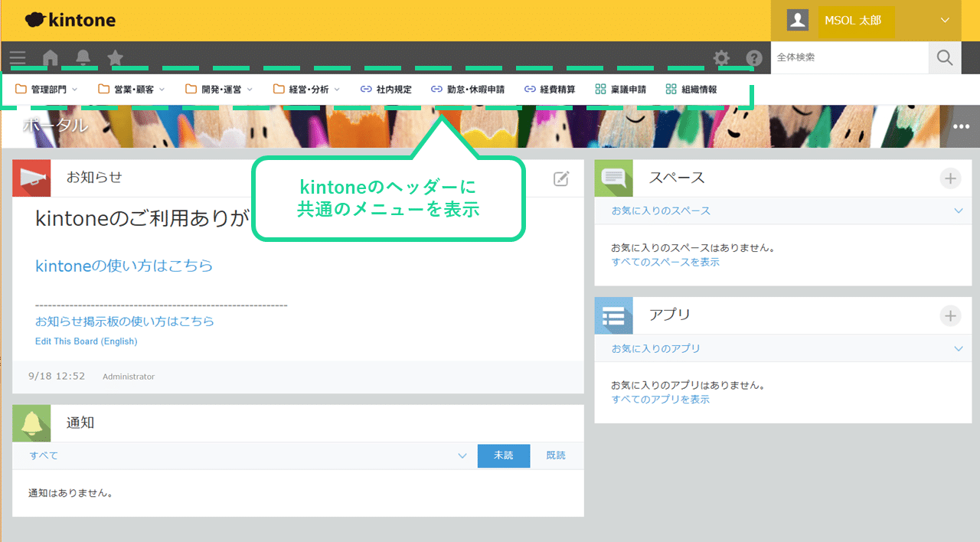Edit the announcement with pencil icon
980x542 pixels.
(561, 178)
